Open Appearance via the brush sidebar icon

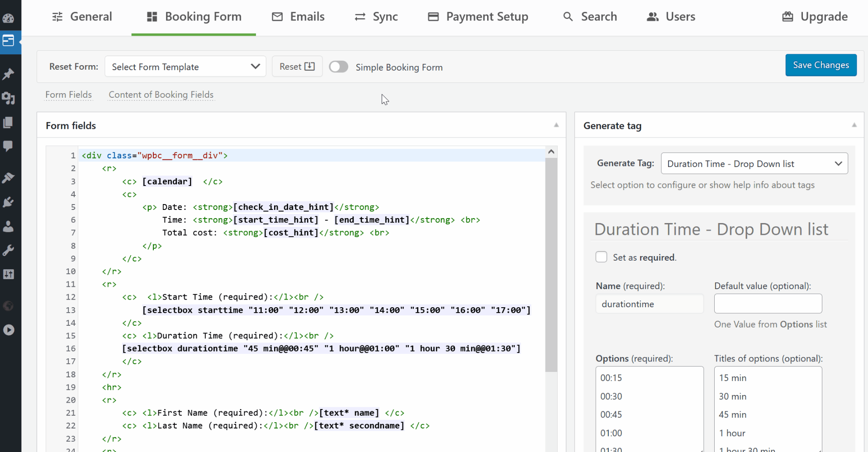tap(8, 177)
